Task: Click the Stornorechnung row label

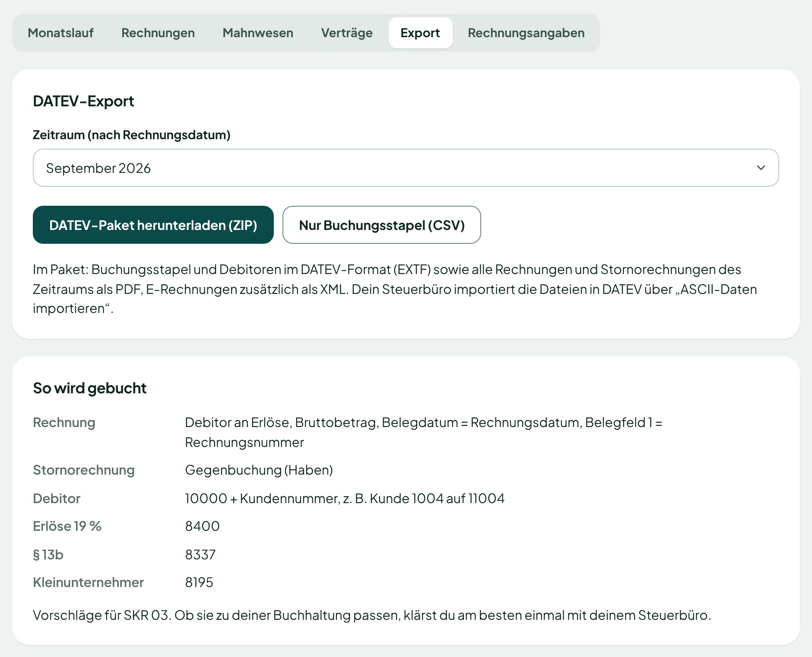Action: pyautogui.click(x=84, y=470)
